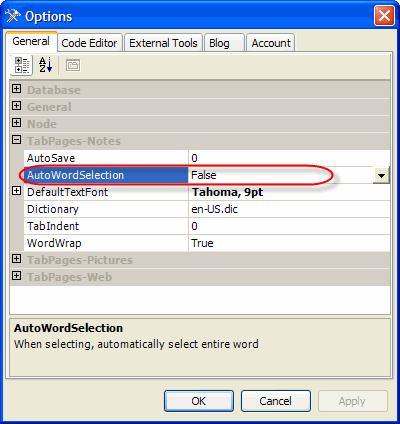Expand the Database category
This screenshot has width=400, height=424.
(x=16, y=89)
